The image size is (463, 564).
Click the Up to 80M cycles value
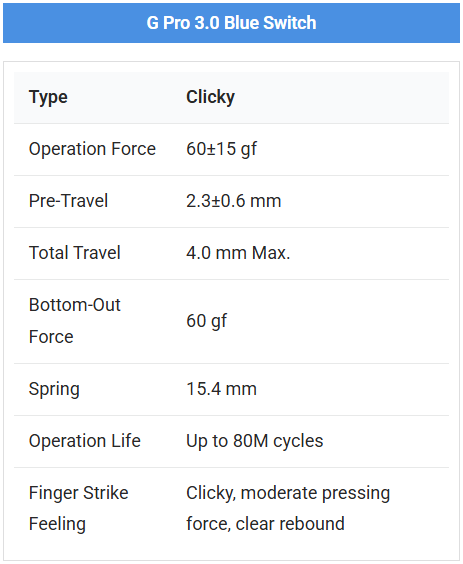pyautogui.click(x=255, y=441)
